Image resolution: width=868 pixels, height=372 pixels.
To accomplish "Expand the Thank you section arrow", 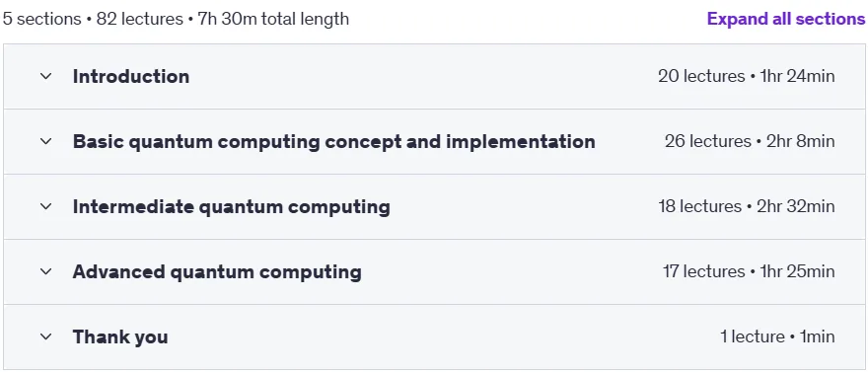I will pos(46,337).
